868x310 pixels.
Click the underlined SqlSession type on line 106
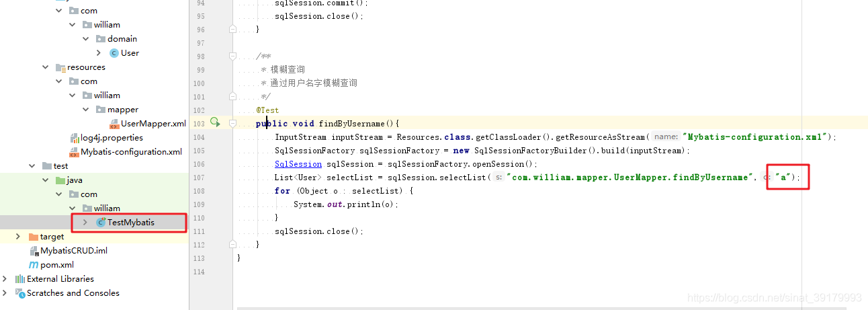[298, 164]
